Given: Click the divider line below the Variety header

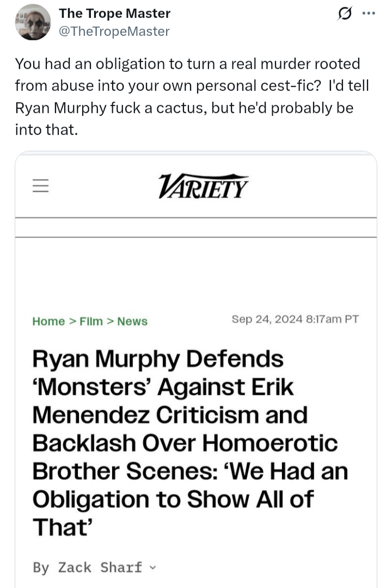Looking at the screenshot, I should tap(196, 218).
